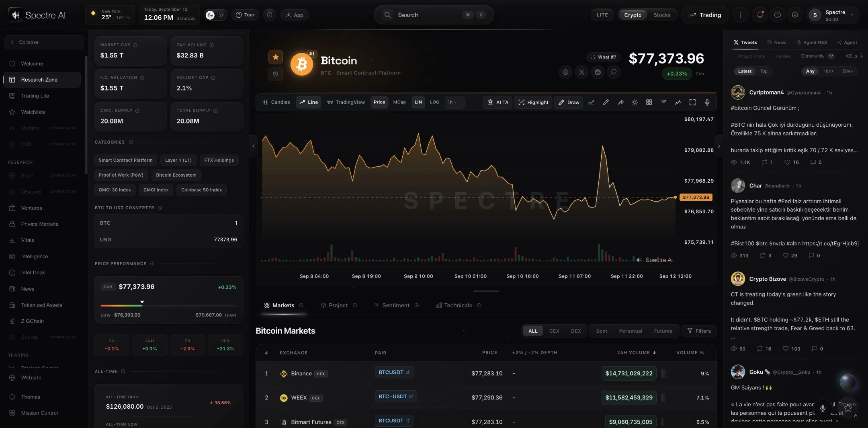Image resolution: width=868 pixels, height=428 pixels.
Task: Switch chart data to MCap
Action: point(399,102)
